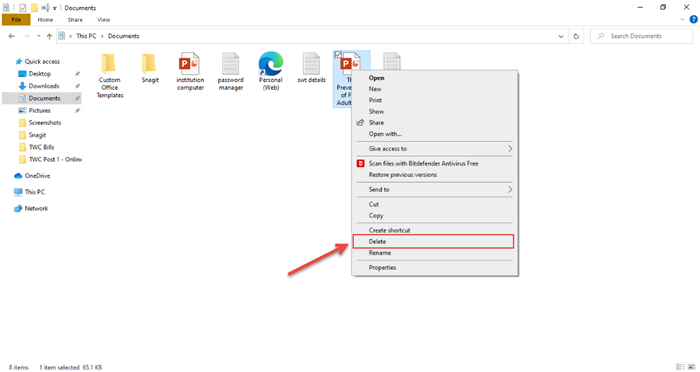Image resolution: width=700 pixels, height=372 pixels.
Task: Click the New folder icon in title bar
Action: pos(34,8)
